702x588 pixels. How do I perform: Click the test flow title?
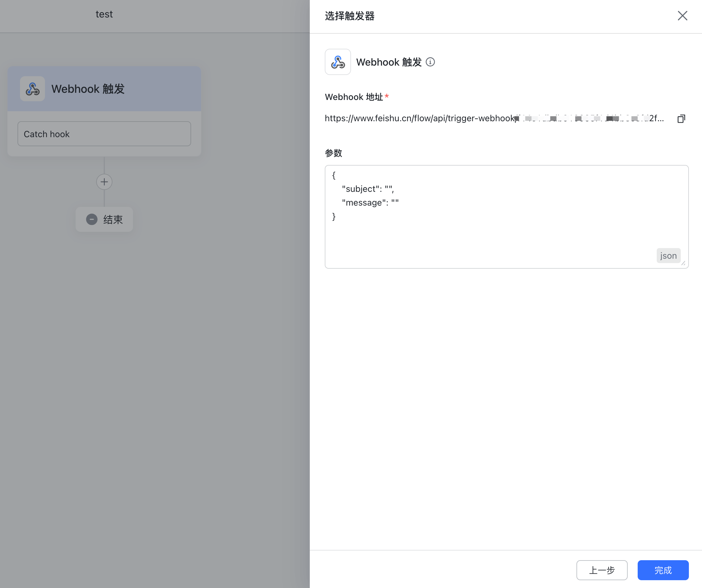(104, 14)
